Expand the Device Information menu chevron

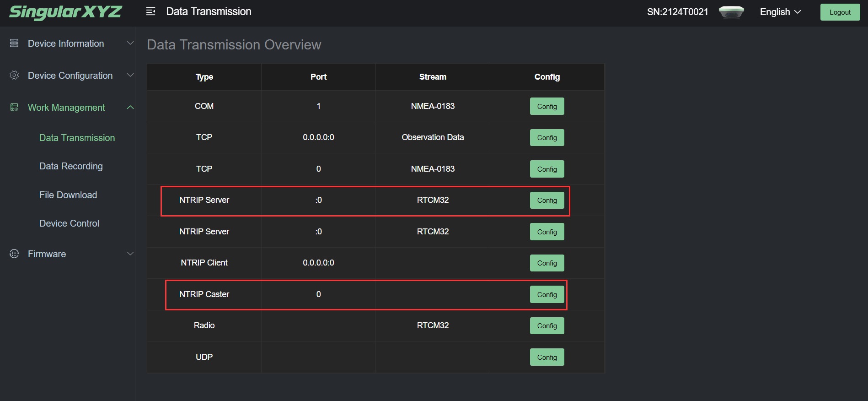(130, 43)
